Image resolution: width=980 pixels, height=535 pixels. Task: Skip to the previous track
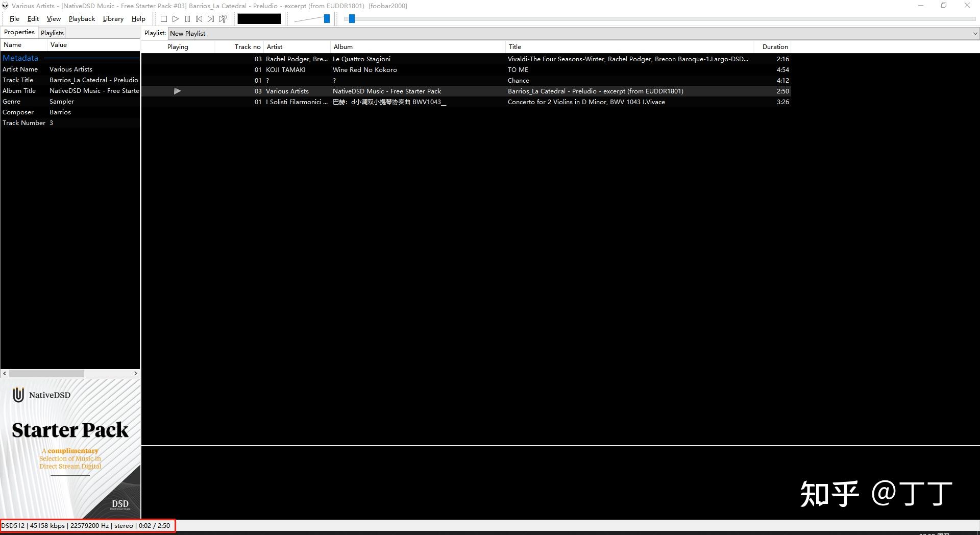(199, 19)
